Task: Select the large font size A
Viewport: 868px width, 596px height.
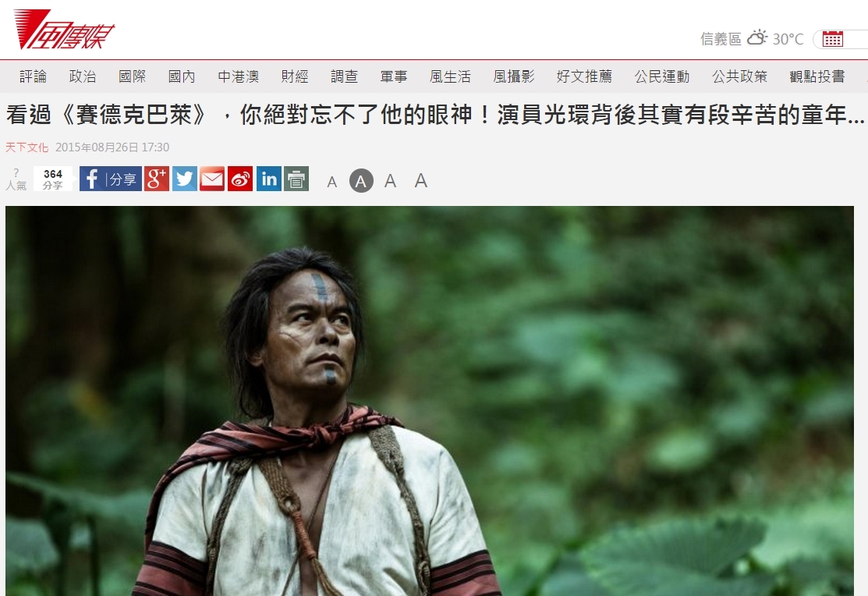Action: click(x=390, y=180)
